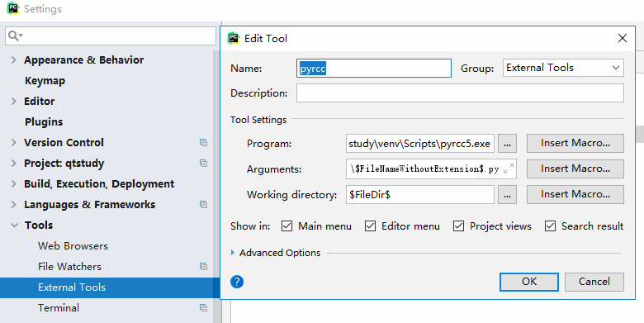
Task: Open the Group dropdown showing External Tools
Action: pos(563,68)
